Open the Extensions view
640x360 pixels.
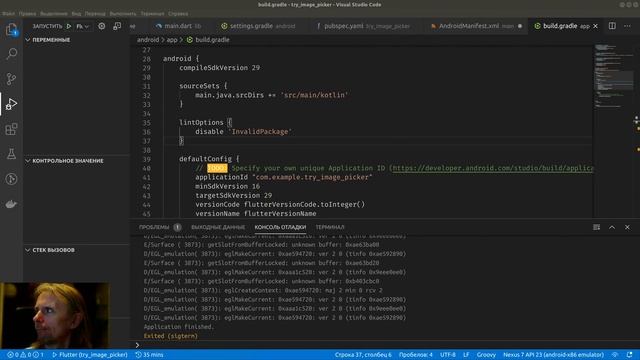(11, 129)
